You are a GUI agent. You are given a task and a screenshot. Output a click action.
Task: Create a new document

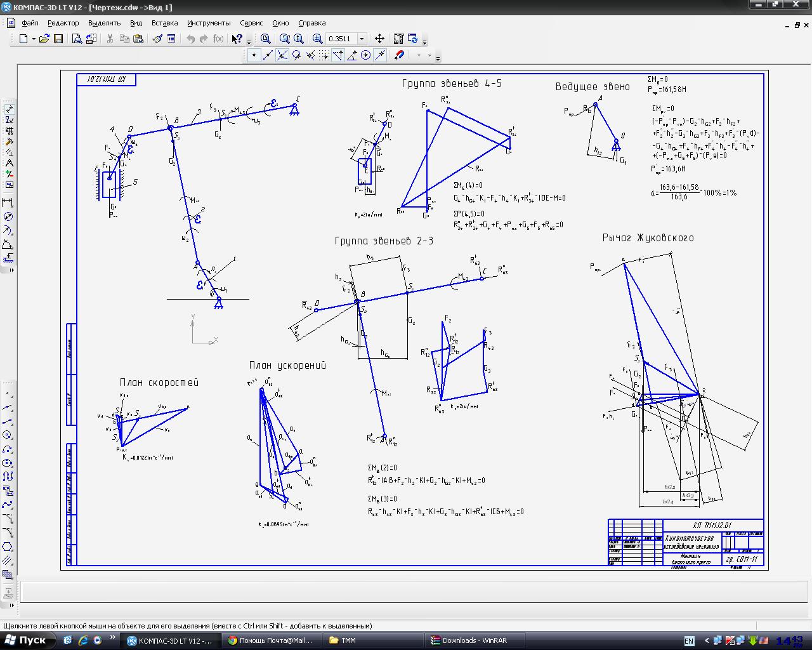click(x=23, y=39)
